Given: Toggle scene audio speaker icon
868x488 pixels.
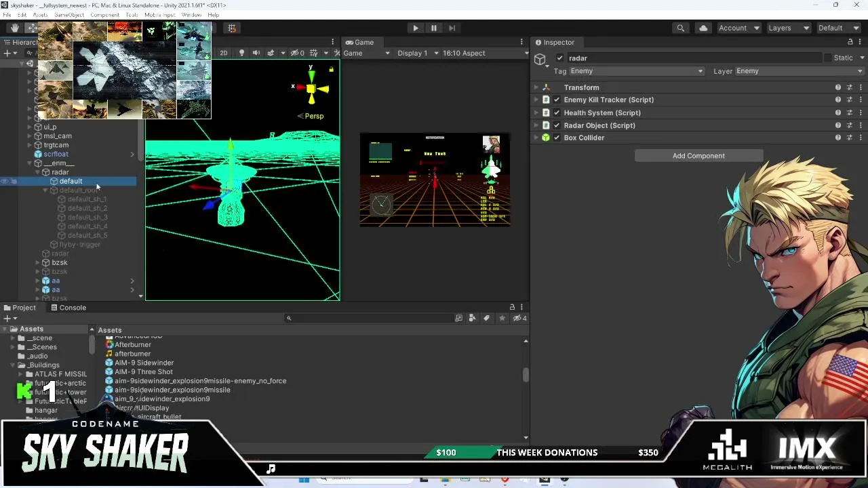Looking at the screenshot, I should (256, 53).
